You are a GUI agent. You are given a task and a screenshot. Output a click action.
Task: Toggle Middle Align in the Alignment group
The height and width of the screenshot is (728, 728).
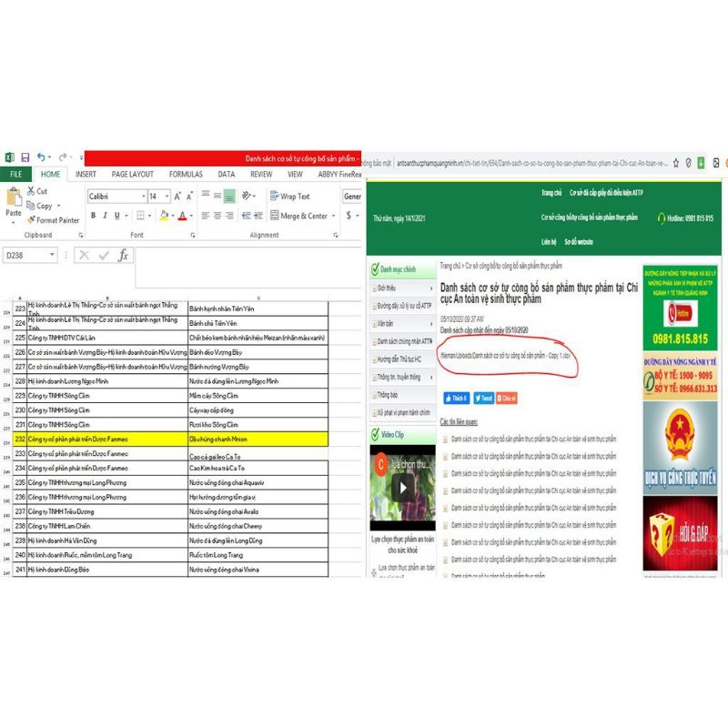(217, 196)
